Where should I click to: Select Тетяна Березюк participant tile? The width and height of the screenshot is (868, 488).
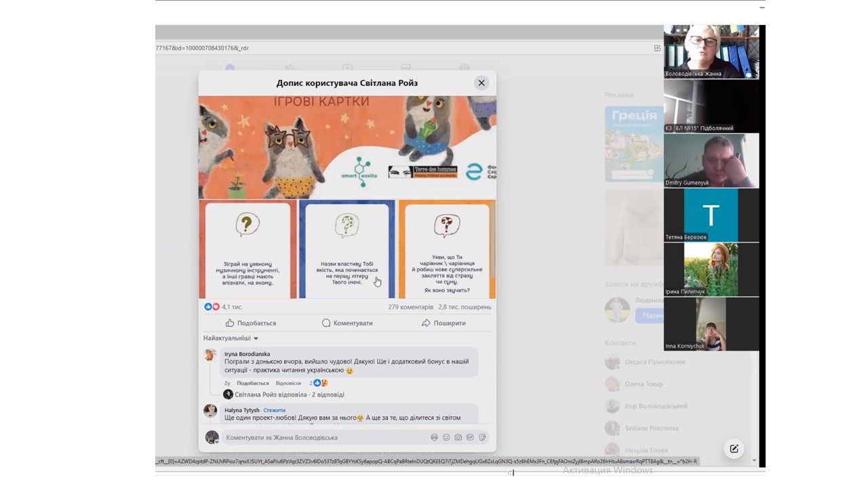coord(711,215)
